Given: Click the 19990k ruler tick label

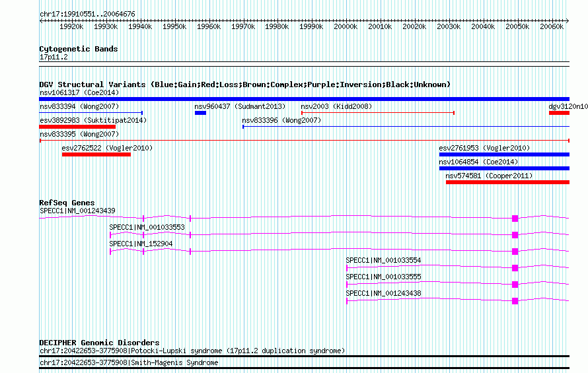Looking at the screenshot, I should 311,26.
